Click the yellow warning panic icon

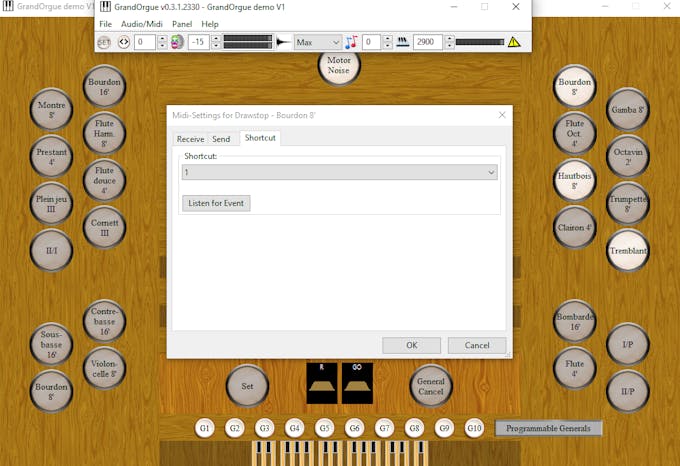[x=514, y=42]
